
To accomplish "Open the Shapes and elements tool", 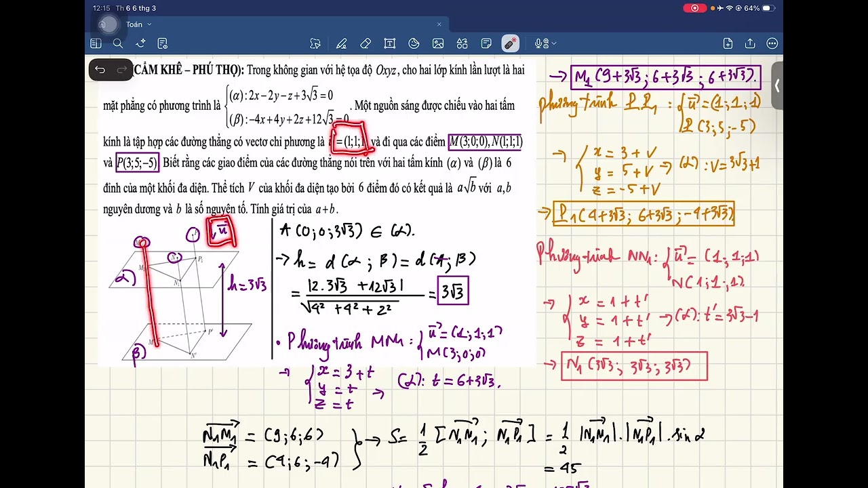I will click(x=462, y=43).
